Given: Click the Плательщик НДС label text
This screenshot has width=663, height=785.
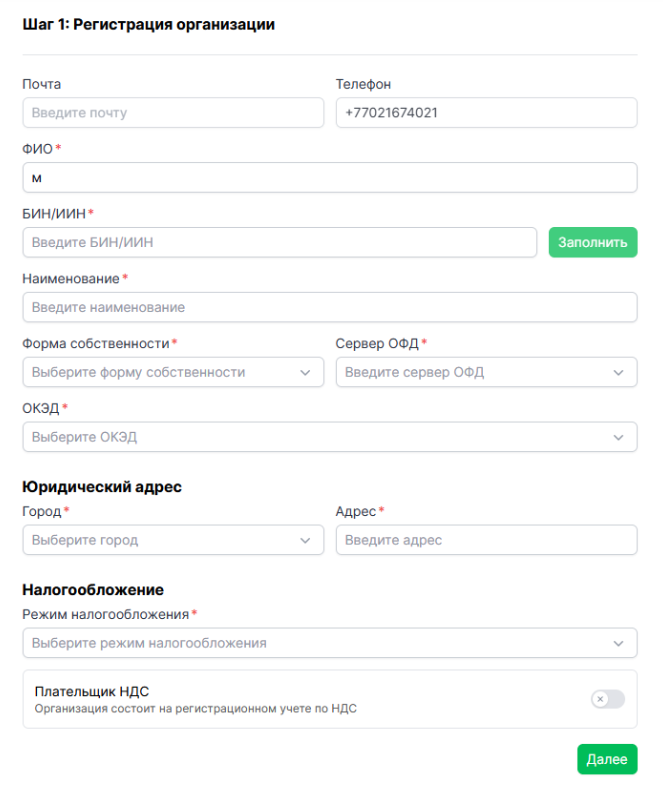Looking at the screenshot, I should tap(92, 691).
